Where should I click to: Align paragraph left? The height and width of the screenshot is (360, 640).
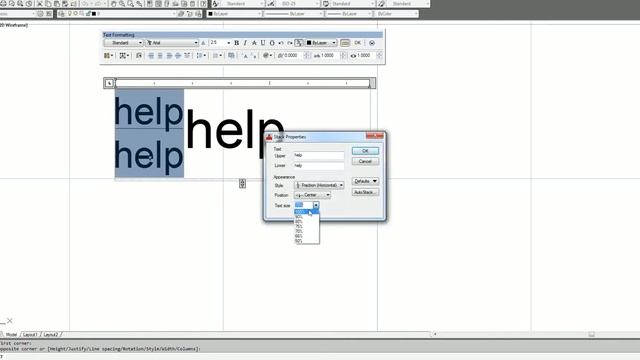151,56
